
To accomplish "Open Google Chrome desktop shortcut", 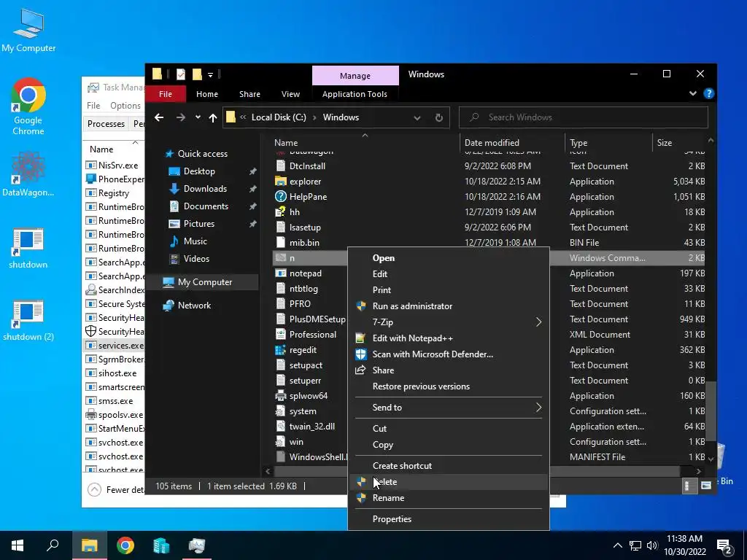I will point(28,106).
